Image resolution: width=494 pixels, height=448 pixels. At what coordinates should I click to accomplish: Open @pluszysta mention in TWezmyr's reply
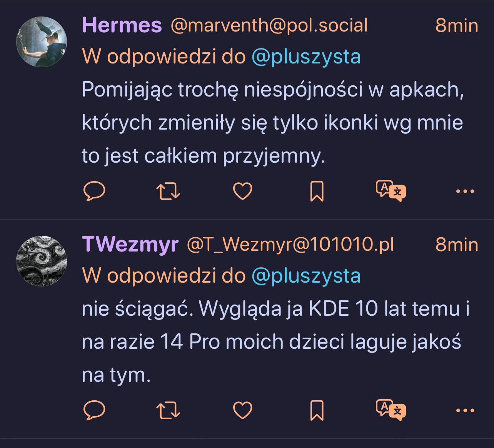pyautogui.click(x=306, y=276)
